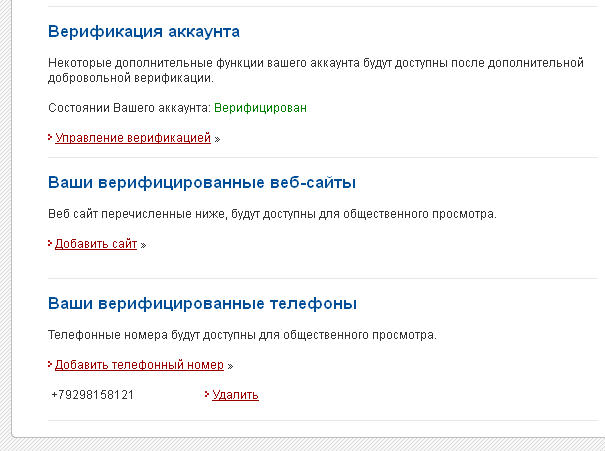Click the Верификация аккаунта heading
605x451 pixels.
pos(144,31)
